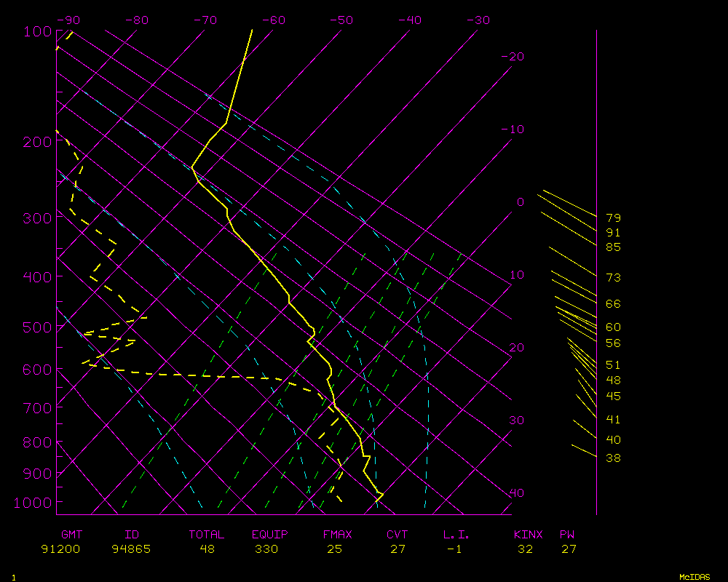The image size is (728, 582).
Task: Click the TOTAL index header
Action: point(207,535)
